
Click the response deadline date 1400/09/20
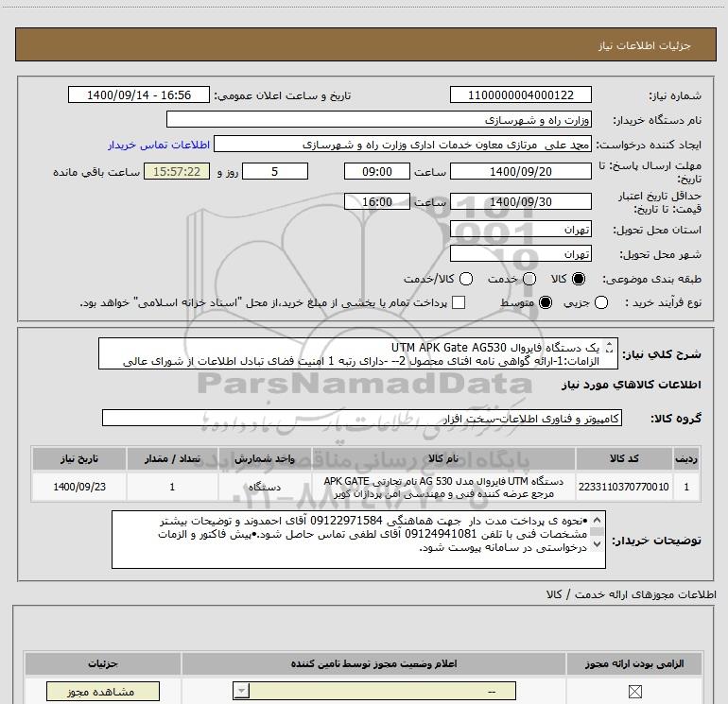click(x=520, y=171)
